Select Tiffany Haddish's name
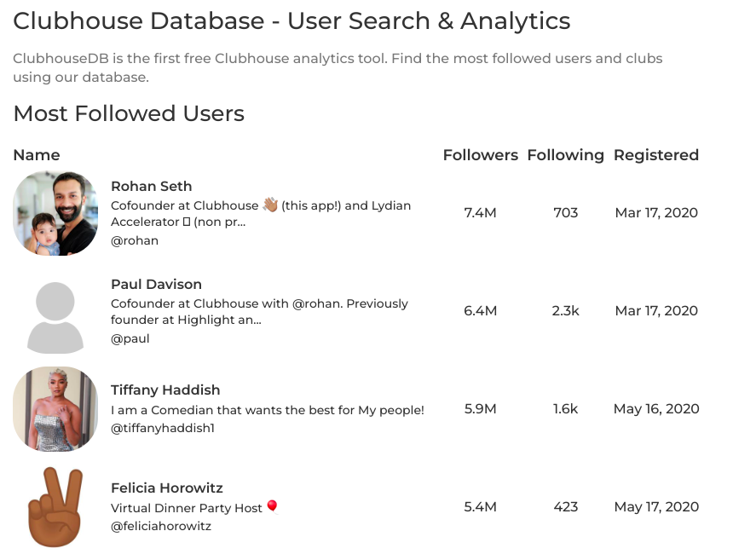Image resolution: width=733 pixels, height=560 pixels. coord(165,390)
